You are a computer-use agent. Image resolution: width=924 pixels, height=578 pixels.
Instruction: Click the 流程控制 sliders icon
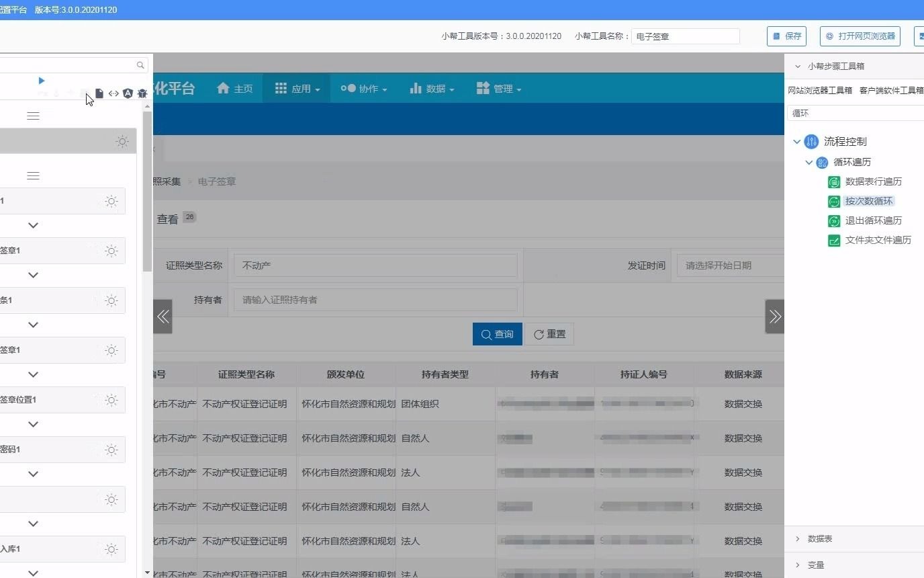[811, 141]
